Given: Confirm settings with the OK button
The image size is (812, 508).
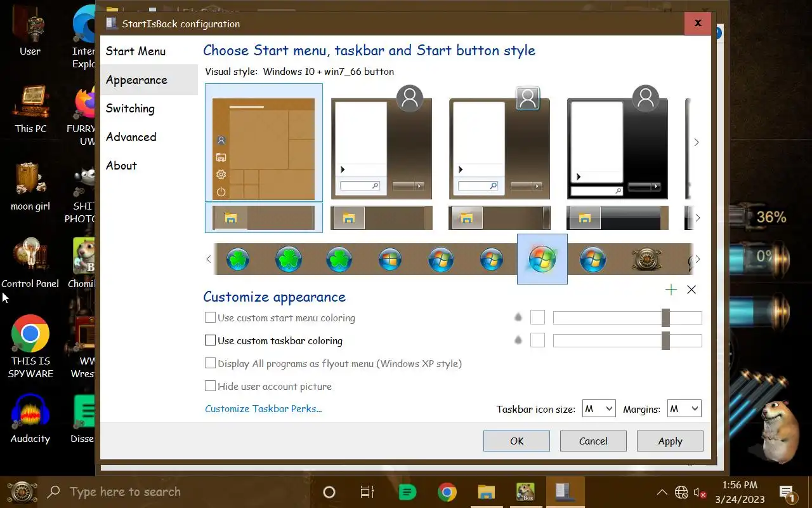Looking at the screenshot, I should coord(516,441).
